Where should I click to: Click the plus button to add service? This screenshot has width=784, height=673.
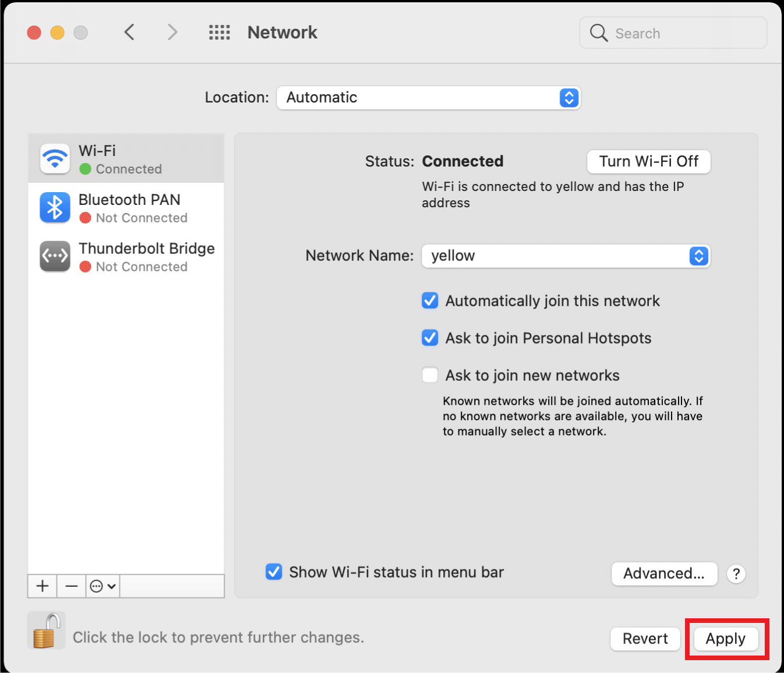[43, 586]
